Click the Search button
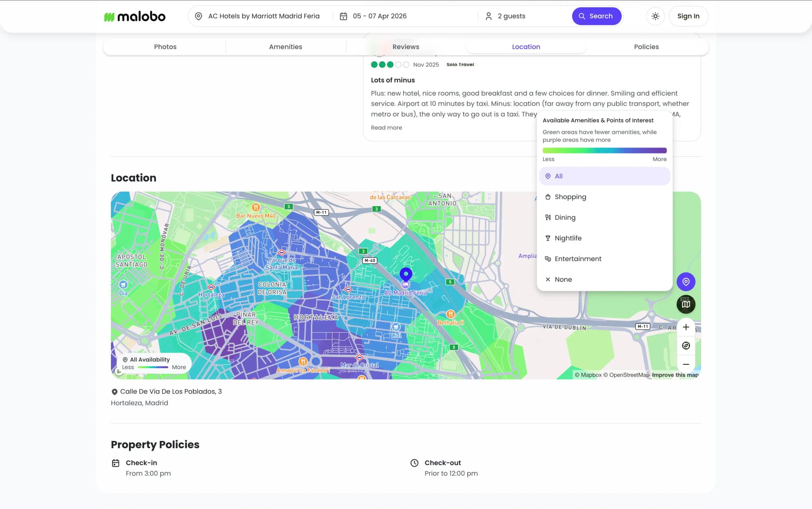The width and height of the screenshot is (812, 509). click(x=597, y=16)
